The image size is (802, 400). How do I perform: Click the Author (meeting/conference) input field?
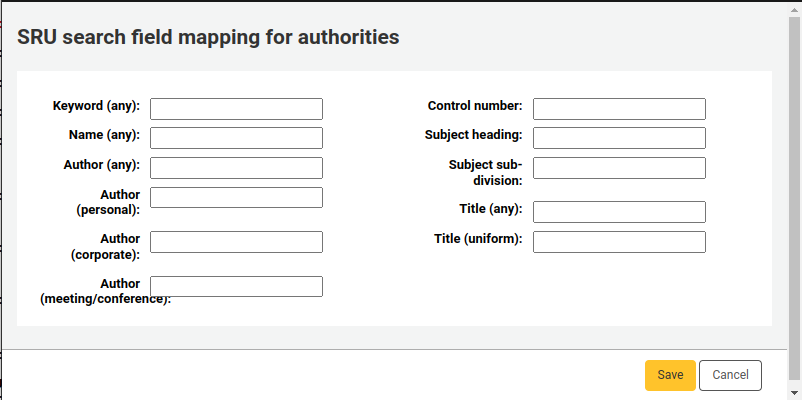236,287
